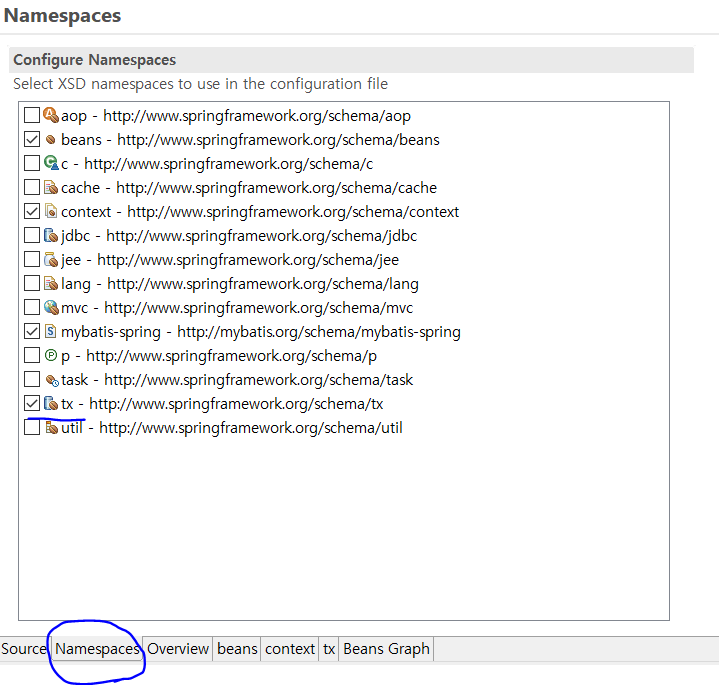Open the Overview tab

pos(178,649)
